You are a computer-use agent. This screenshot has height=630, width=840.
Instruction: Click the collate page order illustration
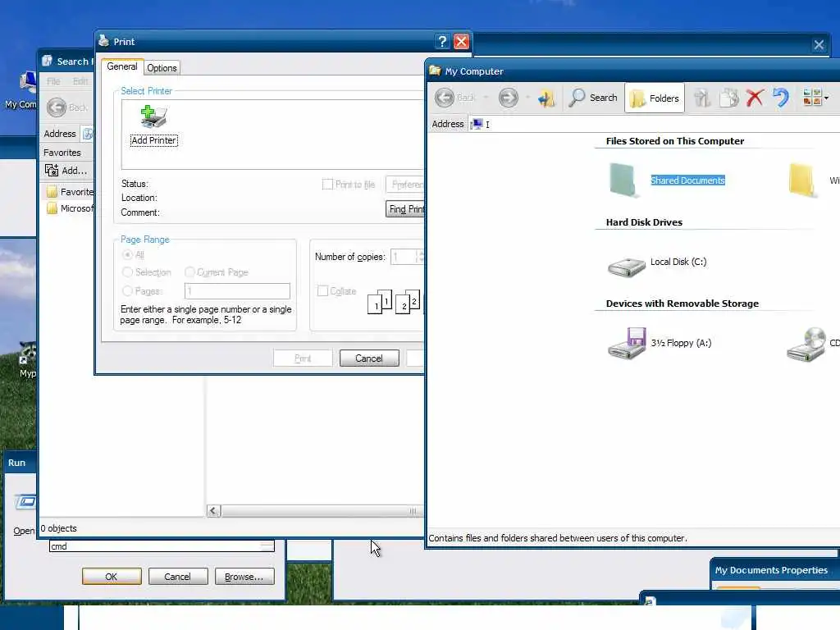395,302
